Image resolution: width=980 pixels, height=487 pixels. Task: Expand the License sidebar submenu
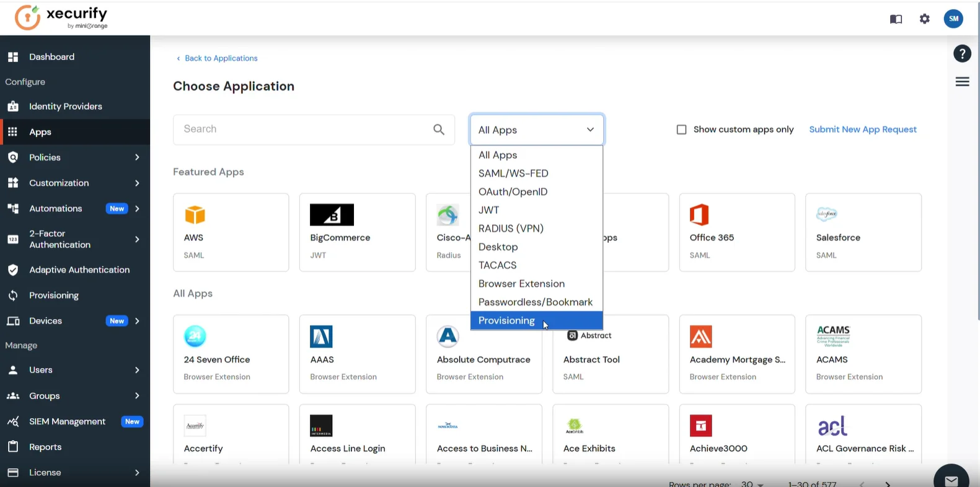[137, 472]
